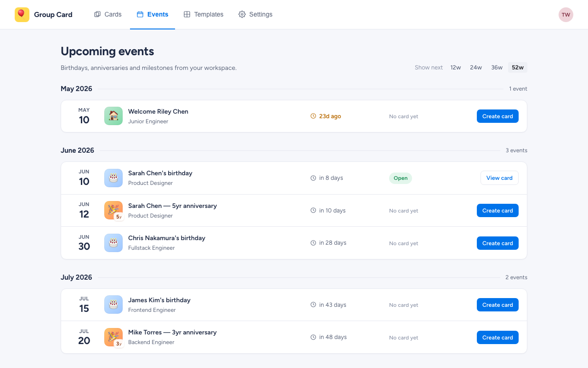The image size is (588, 368).
Task: Click the Mike Torres — 3yr anniversary title
Action: (x=172, y=332)
